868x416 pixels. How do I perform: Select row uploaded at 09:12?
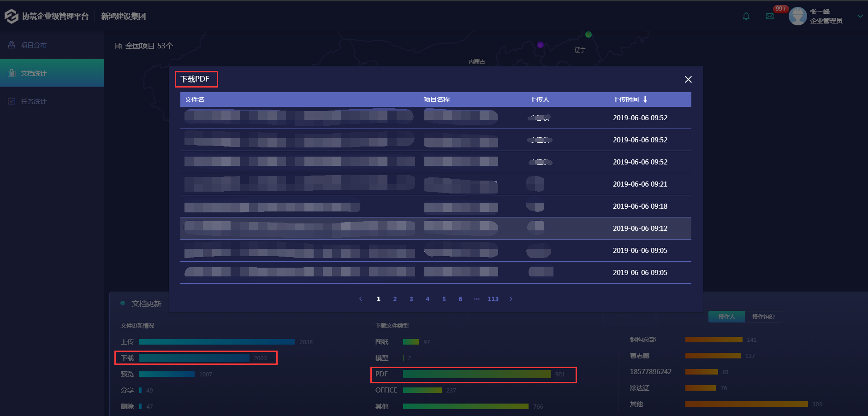pos(435,229)
